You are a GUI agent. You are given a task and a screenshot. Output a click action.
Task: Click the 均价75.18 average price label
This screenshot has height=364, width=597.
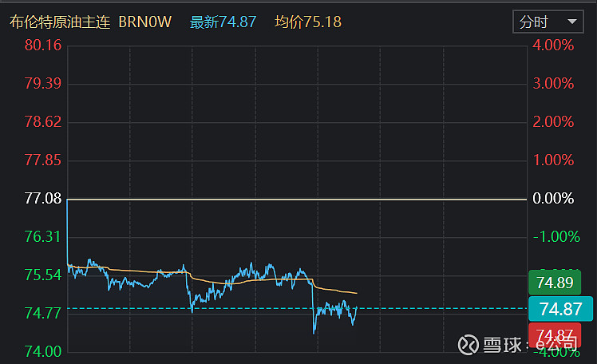point(308,22)
